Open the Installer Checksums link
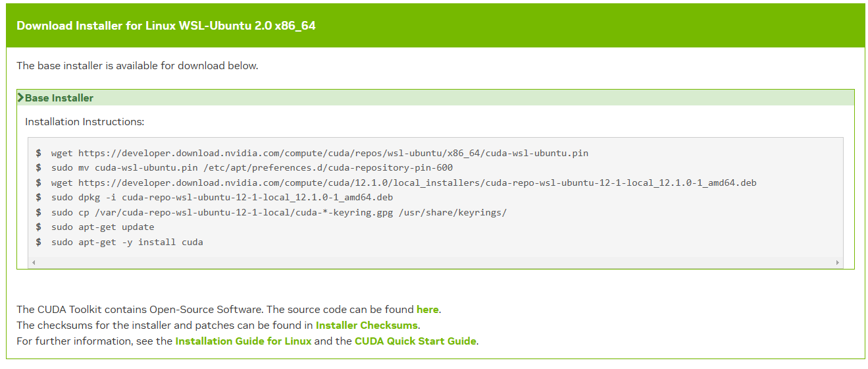This screenshot has height=369, width=868. (367, 326)
